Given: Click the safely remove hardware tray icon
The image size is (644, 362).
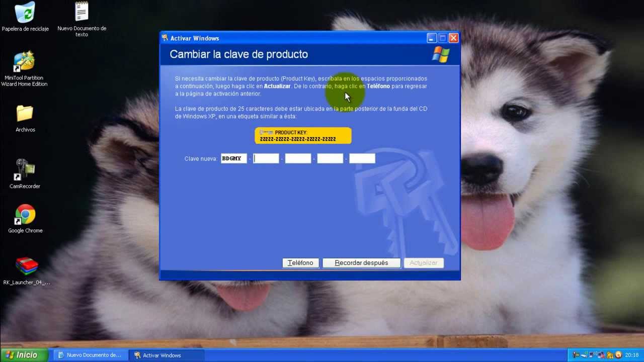Looking at the screenshot, I should click(584, 355).
